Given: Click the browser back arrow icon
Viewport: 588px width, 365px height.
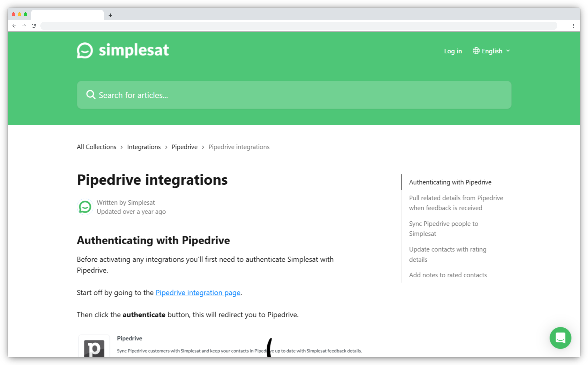Looking at the screenshot, I should [x=14, y=26].
